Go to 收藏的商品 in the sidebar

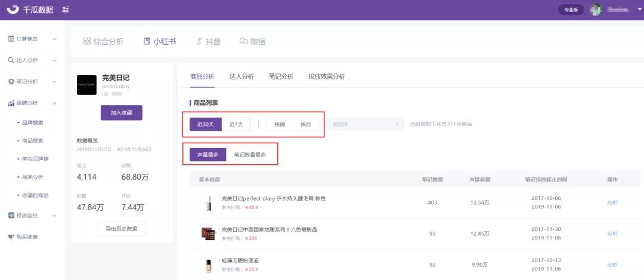pyautogui.click(x=35, y=195)
